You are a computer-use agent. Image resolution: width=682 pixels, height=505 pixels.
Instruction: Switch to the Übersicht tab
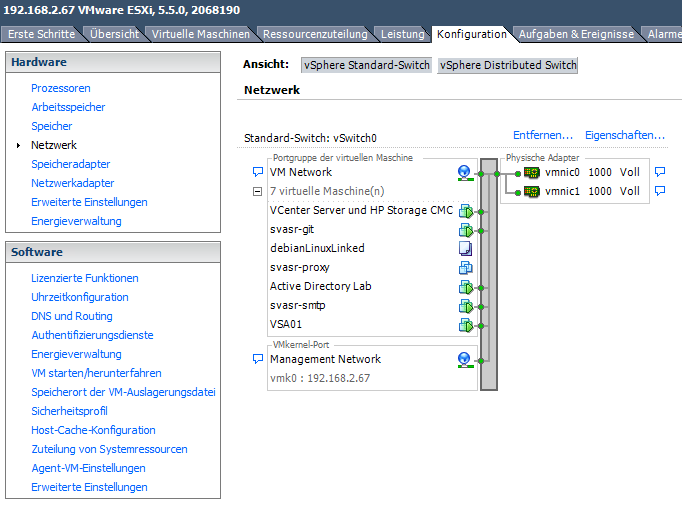point(113,34)
